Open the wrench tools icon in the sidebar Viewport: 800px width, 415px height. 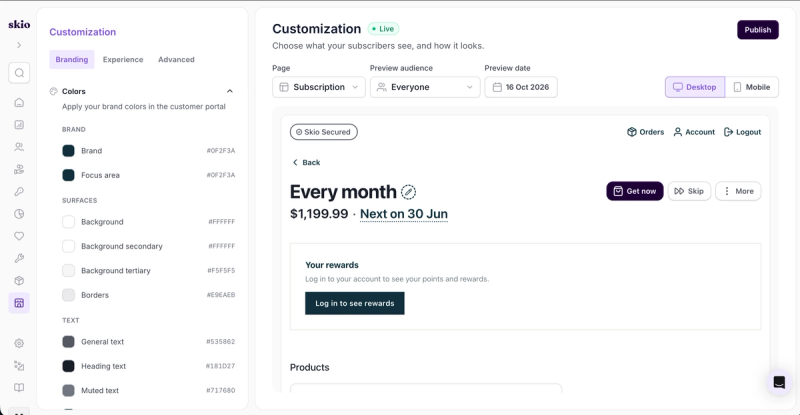19,258
